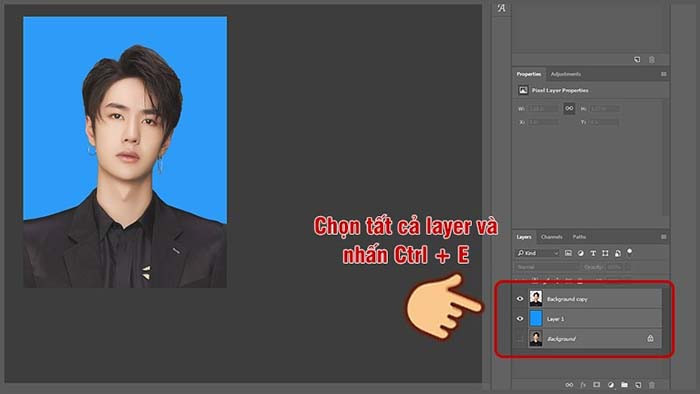Show the hidden Background layer
Viewport: 700px width, 394px height.
[520, 339]
